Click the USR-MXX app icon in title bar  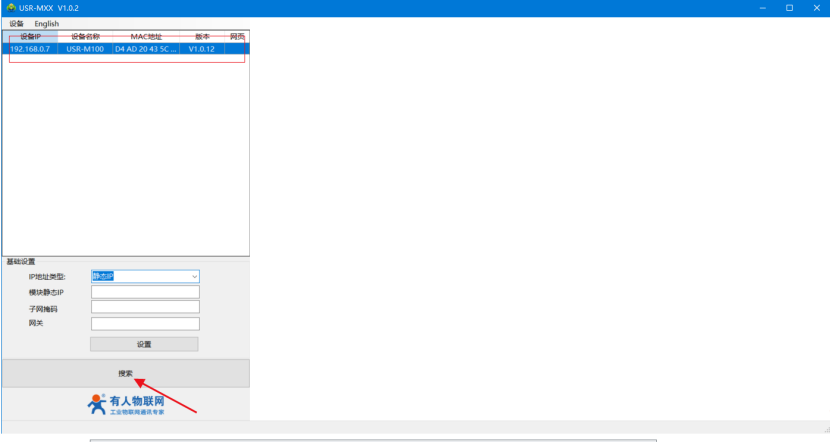(x=11, y=8)
